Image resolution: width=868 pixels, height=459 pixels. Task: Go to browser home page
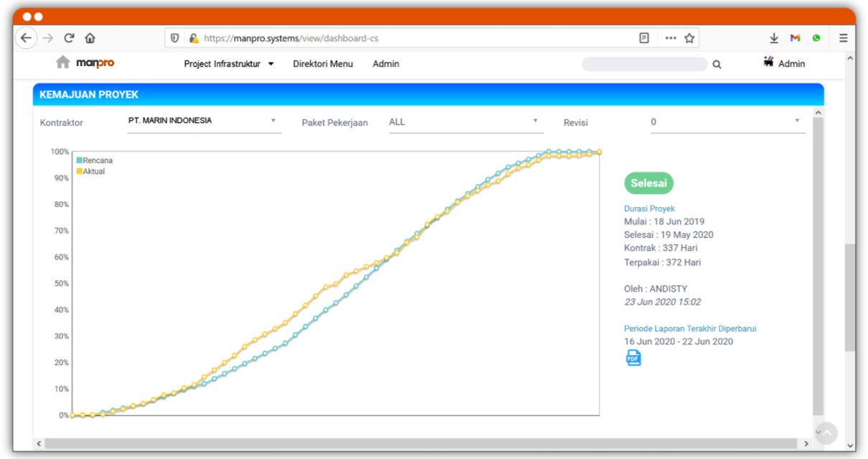click(90, 38)
